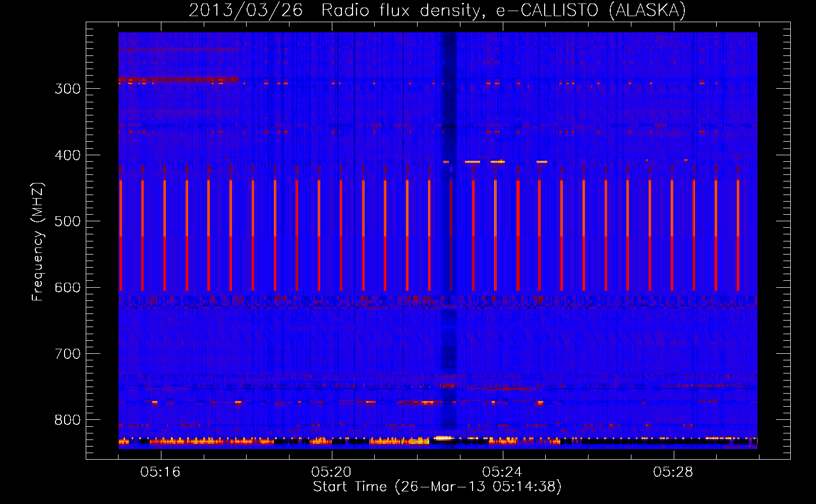Image resolution: width=816 pixels, height=504 pixels.
Task: Click the 05:24 time tick label
Action: 502,472
